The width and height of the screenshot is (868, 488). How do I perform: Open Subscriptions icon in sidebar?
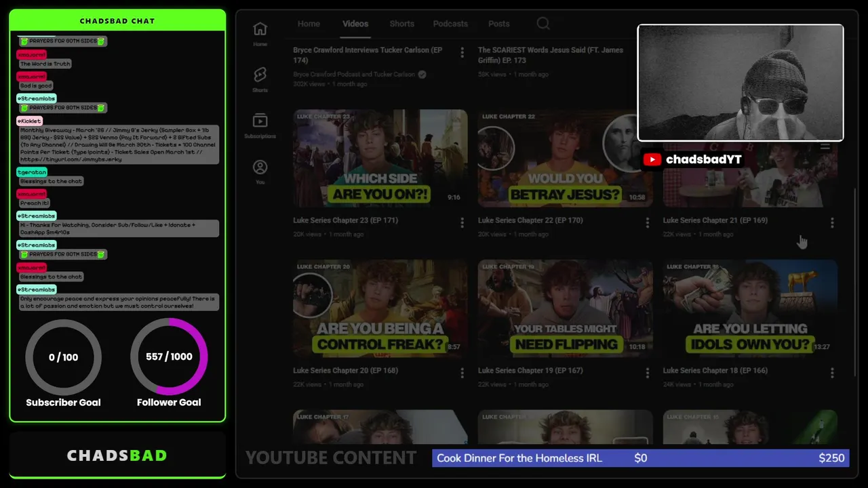[x=260, y=121]
